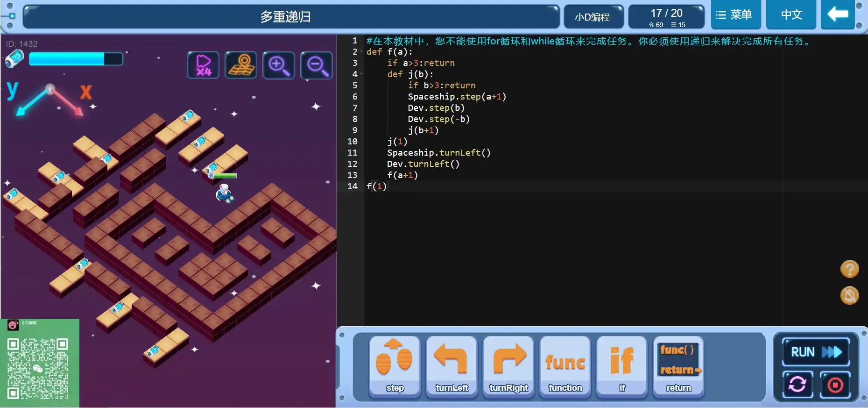Click the blue energy progress bar

(76, 59)
